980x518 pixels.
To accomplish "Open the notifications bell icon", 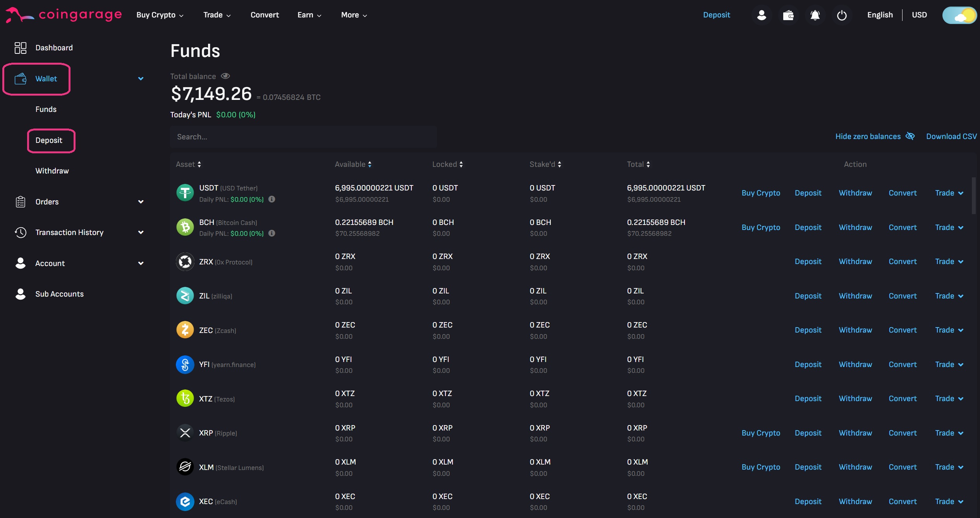I will pyautogui.click(x=815, y=15).
